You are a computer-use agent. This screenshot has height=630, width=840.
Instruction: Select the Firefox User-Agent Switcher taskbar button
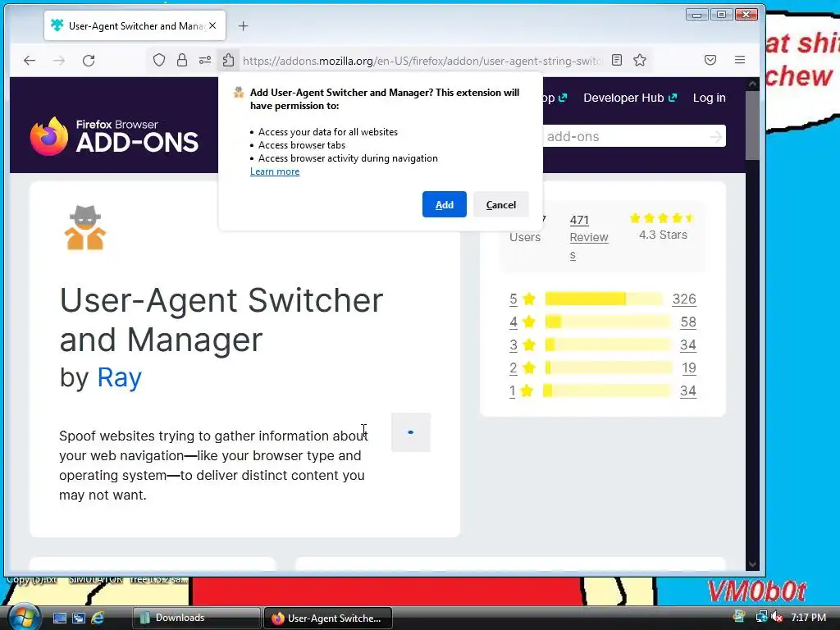(328, 619)
